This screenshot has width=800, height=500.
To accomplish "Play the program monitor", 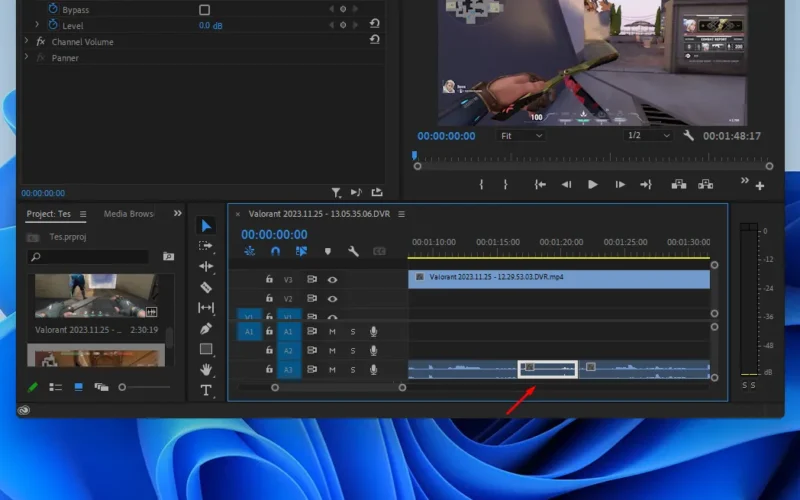I will point(592,185).
